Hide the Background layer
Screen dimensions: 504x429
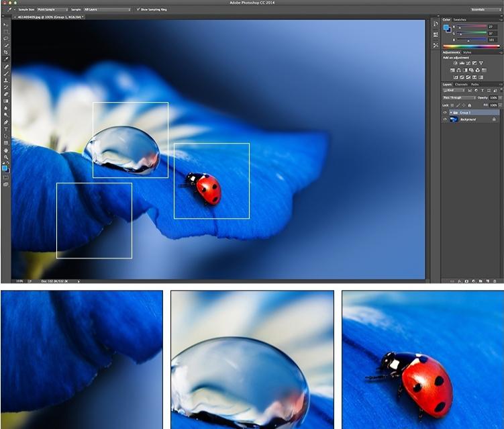pyautogui.click(x=445, y=120)
